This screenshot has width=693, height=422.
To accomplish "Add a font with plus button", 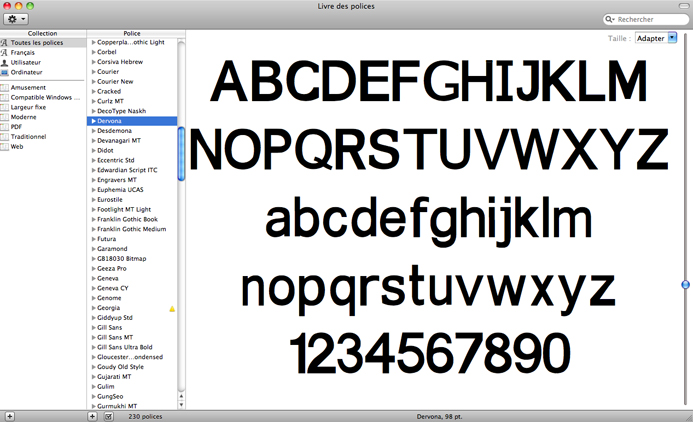I will click(x=92, y=416).
